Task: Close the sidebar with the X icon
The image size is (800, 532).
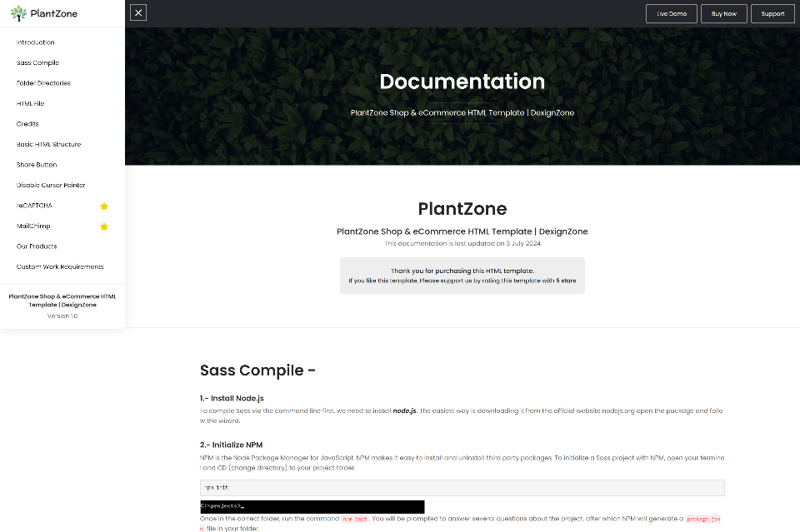Action: [138, 12]
